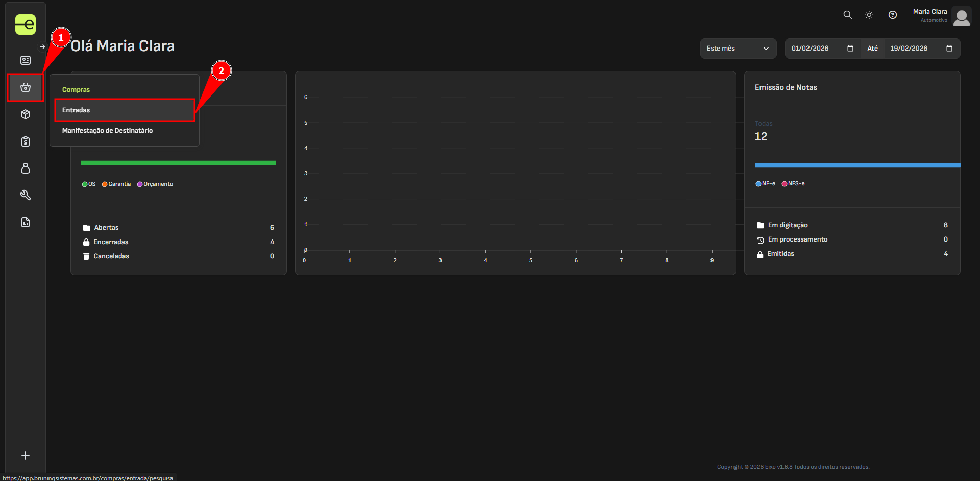Open the wrench services icon in the sidebar

click(25, 195)
